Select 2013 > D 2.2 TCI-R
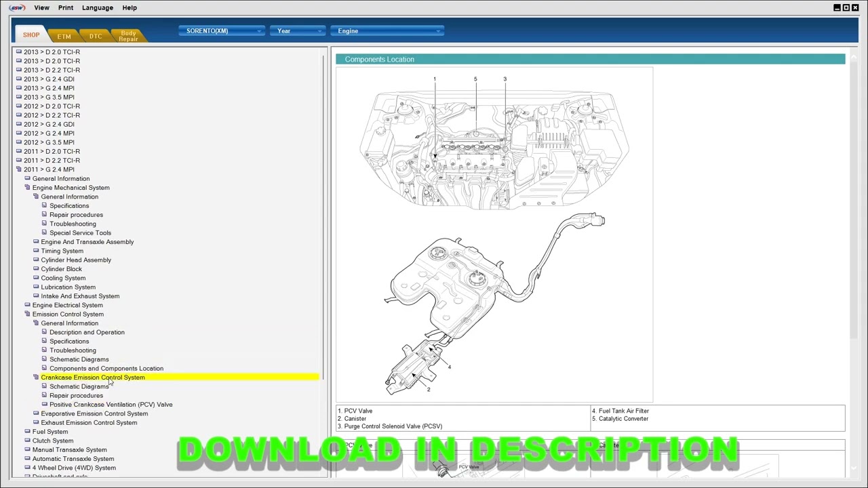Image resolution: width=868 pixels, height=488 pixels. (x=52, y=70)
